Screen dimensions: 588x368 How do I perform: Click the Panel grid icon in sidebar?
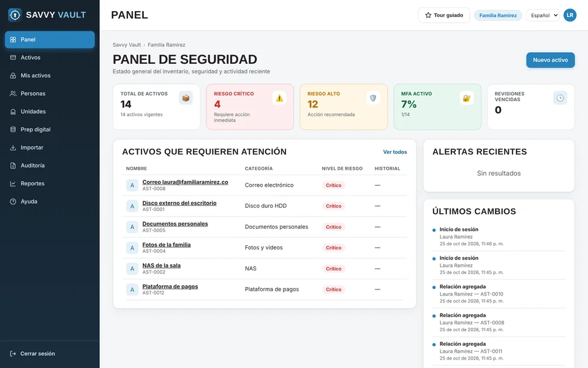[13, 39]
